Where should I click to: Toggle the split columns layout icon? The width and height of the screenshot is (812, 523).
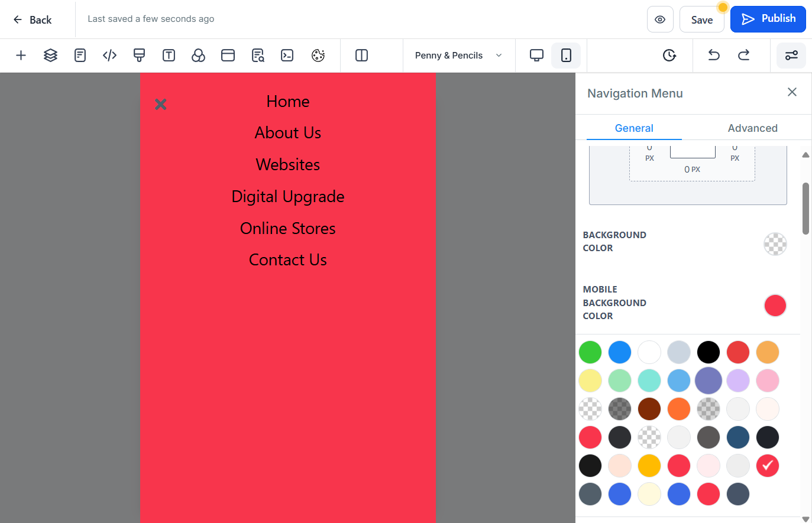tap(361, 56)
